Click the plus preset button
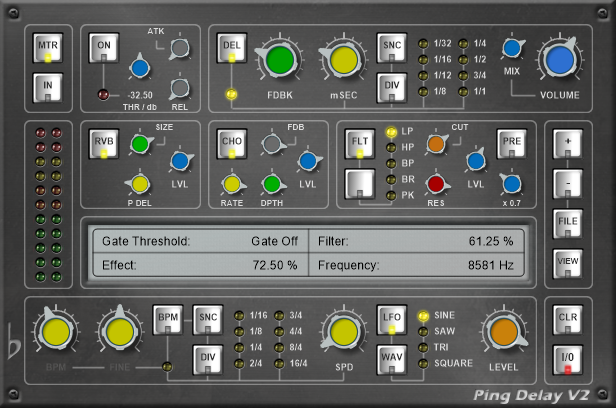This screenshot has width=616, height=408. tap(568, 144)
